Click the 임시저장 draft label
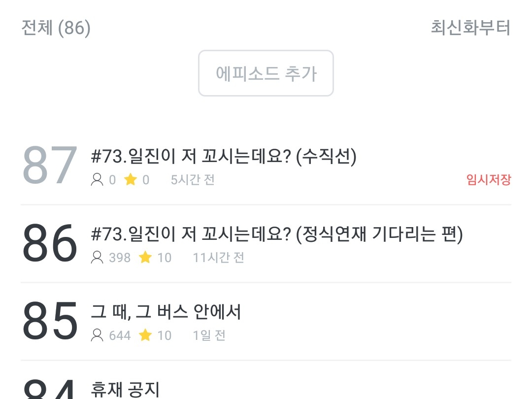 pos(489,180)
